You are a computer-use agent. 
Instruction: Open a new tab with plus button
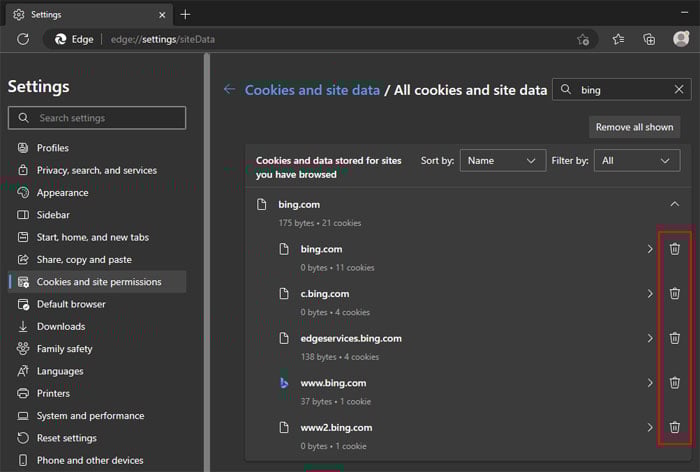pos(185,14)
